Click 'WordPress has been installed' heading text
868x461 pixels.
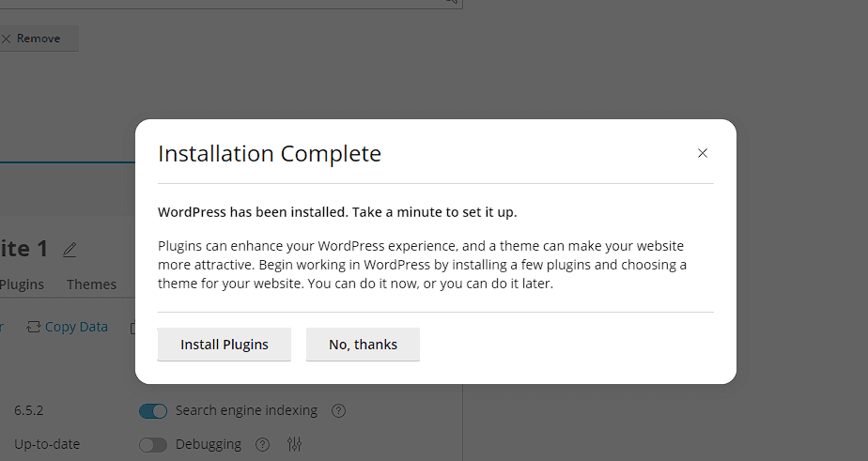coord(337,212)
